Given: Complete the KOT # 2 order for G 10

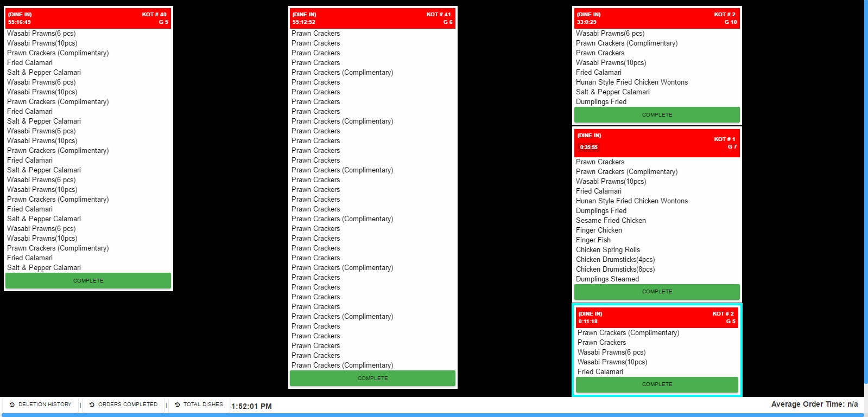Looking at the screenshot, I should click(x=657, y=115).
